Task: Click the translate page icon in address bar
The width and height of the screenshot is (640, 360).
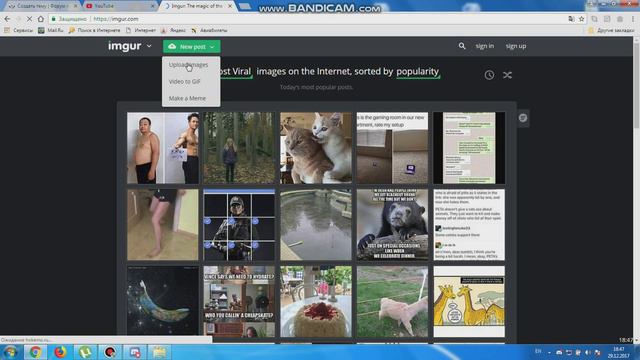Action: pyautogui.click(x=571, y=19)
